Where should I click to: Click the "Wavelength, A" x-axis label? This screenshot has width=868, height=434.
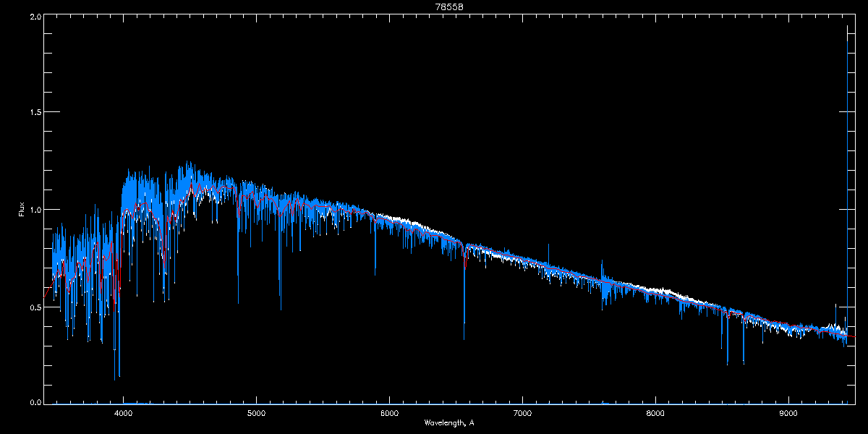coord(448,422)
